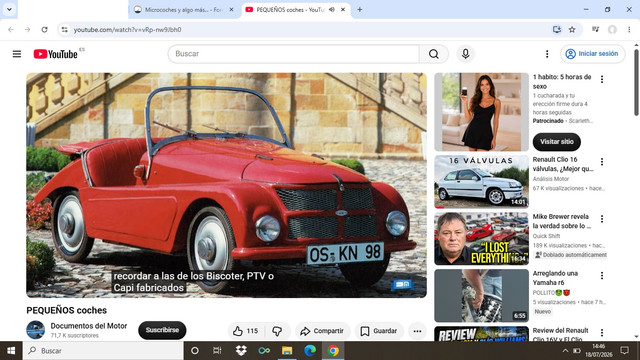
Task: Open Documentos del Motor channel name
Action: [x=89, y=326]
